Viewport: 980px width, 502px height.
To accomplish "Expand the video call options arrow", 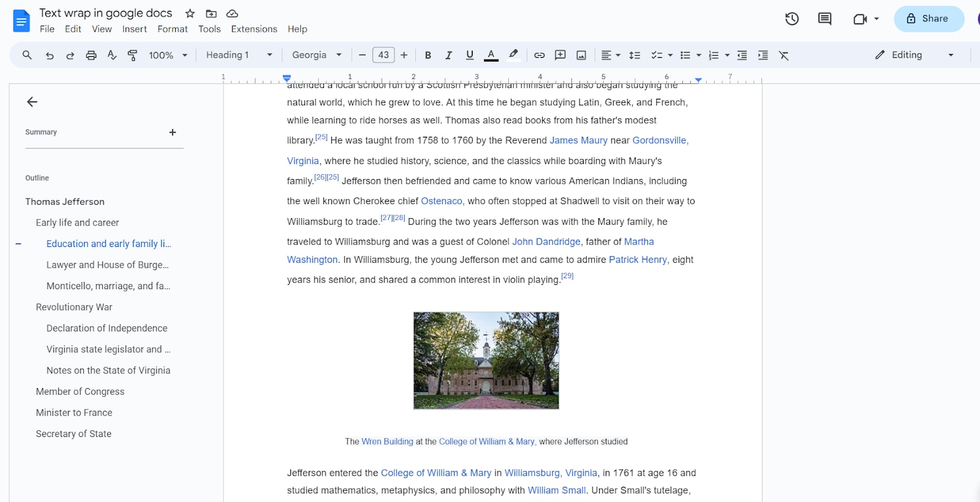I will pos(876,19).
